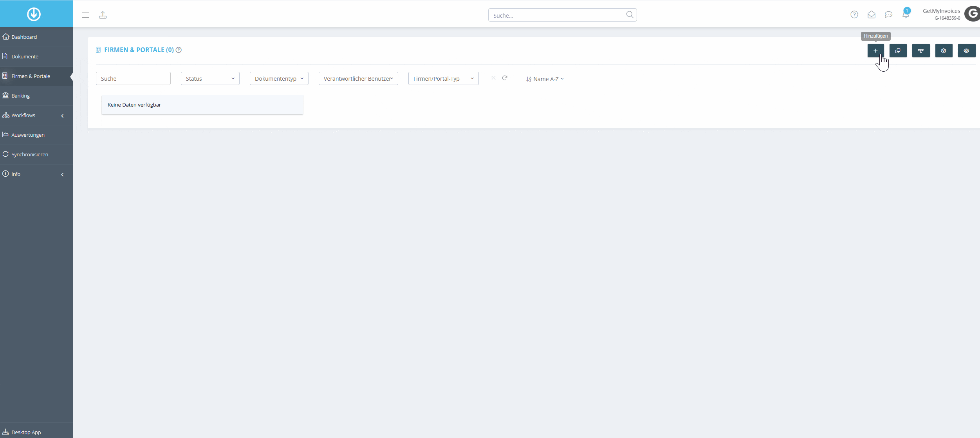Open the chat bubble icon
The height and width of the screenshot is (438, 980).
click(x=889, y=14)
